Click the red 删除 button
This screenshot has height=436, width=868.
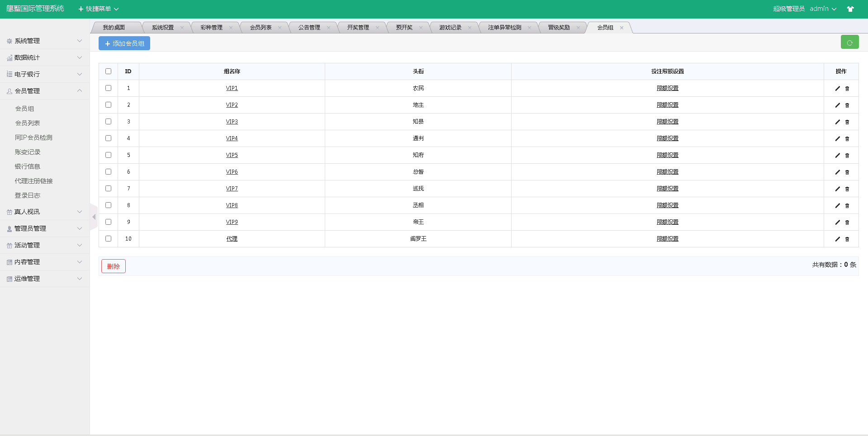coord(113,266)
